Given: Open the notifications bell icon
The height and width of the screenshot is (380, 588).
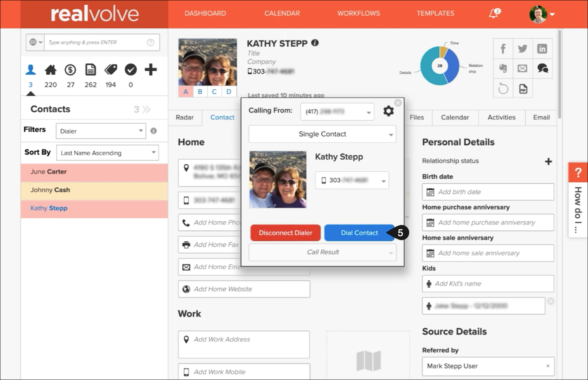Looking at the screenshot, I should 494,14.
